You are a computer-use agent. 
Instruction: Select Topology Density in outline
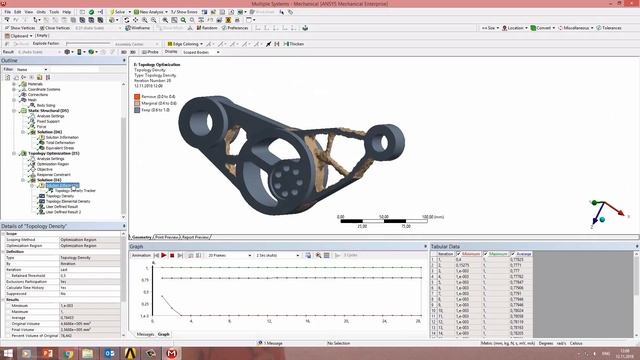point(60,196)
